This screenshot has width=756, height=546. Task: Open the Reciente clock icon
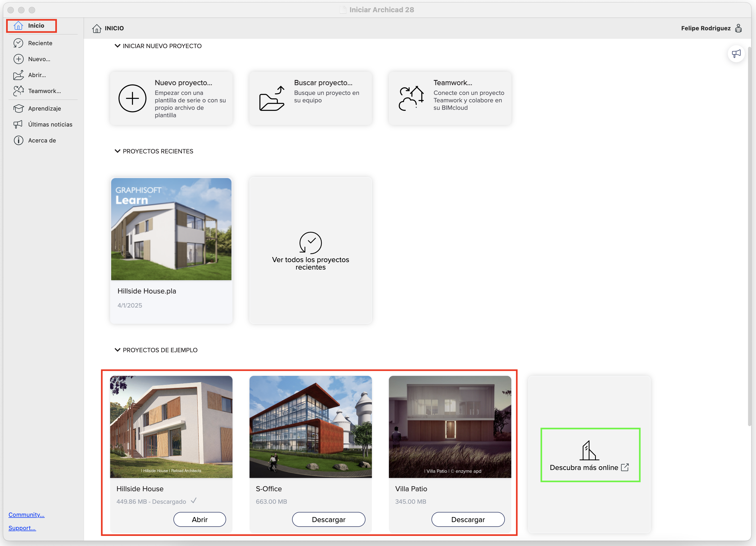tap(18, 43)
